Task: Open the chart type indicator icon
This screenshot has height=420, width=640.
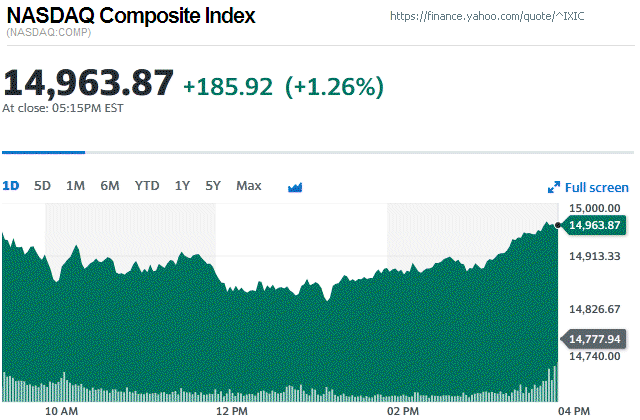Action: [295, 187]
